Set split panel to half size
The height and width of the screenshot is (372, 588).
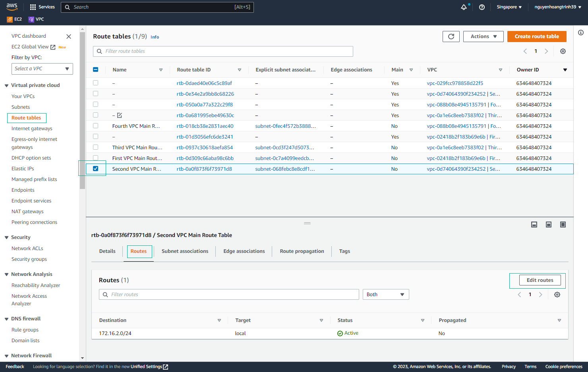click(549, 225)
